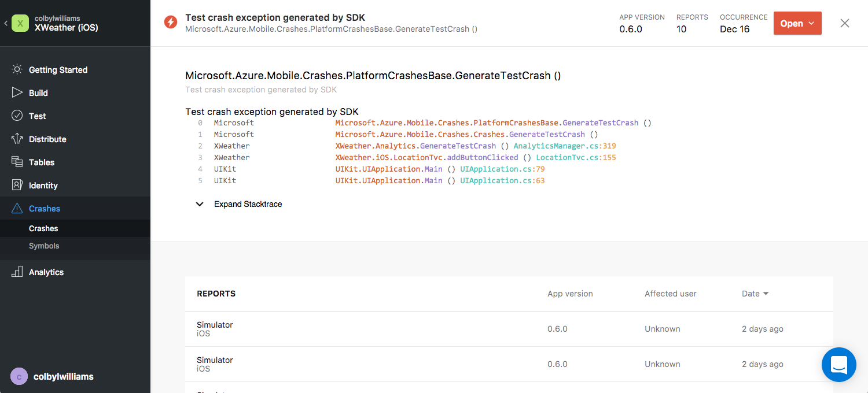Click the Distribute arrows icon
The width and height of the screenshot is (868, 393).
tap(17, 139)
